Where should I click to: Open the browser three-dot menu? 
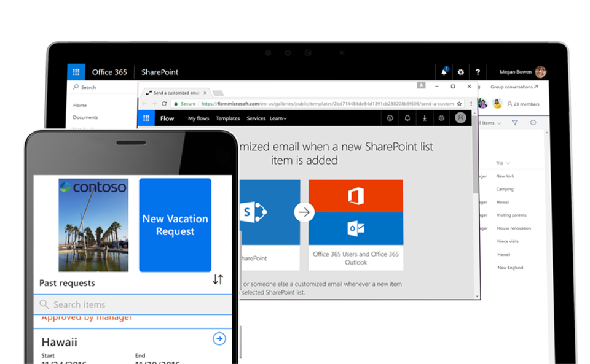[x=471, y=104]
